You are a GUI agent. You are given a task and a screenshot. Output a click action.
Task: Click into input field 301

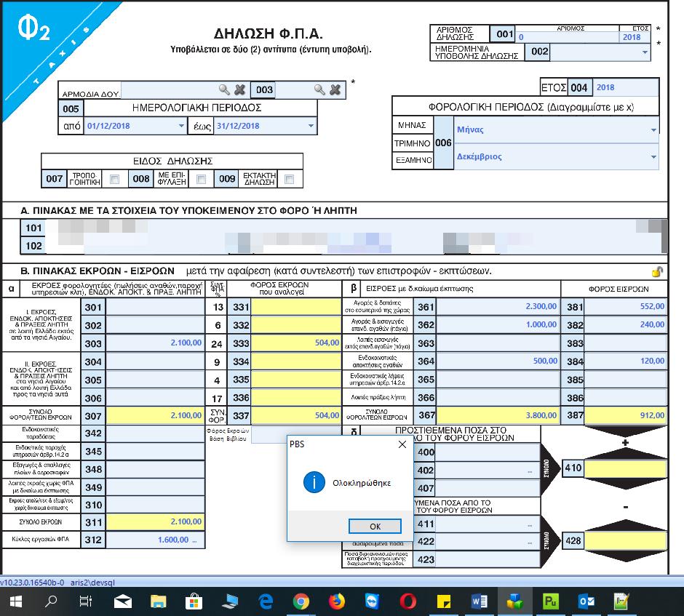pos(155,307)
